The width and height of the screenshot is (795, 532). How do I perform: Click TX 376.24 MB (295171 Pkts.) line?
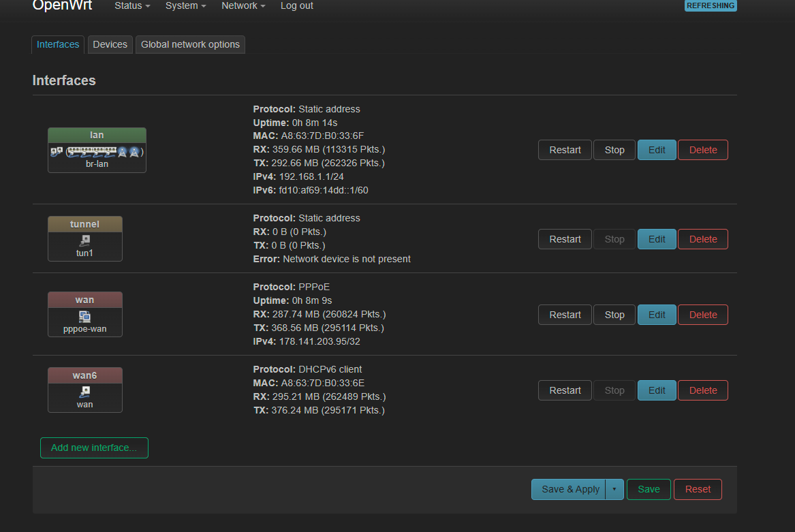click(319, 411)
